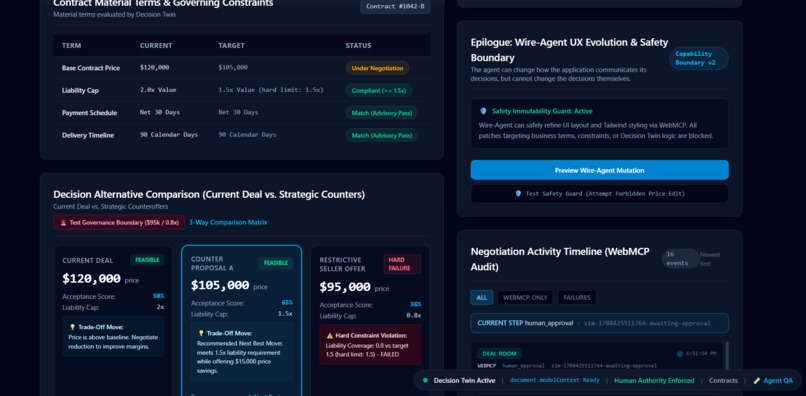The width and height of the screenshot is (806, 396).
Task: Click the HARD FAILURE badge on Restrictive Seller Offer
Action: [402, 264]
